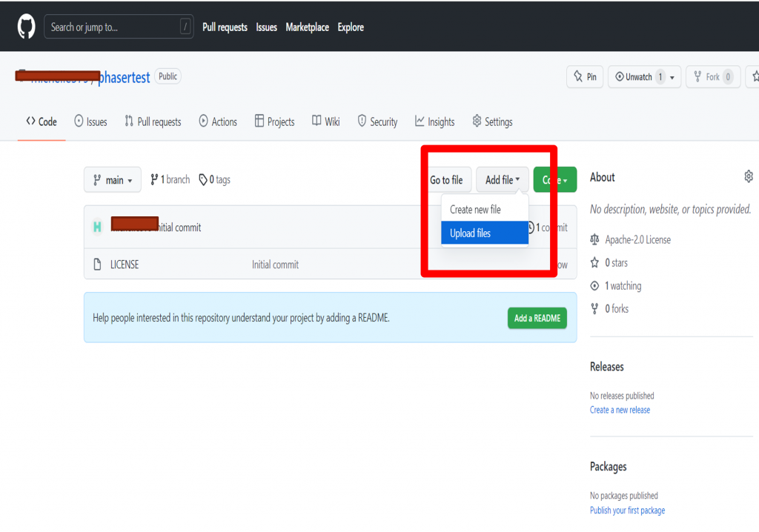Toggle the Add file dropdown

pos(503,179)
